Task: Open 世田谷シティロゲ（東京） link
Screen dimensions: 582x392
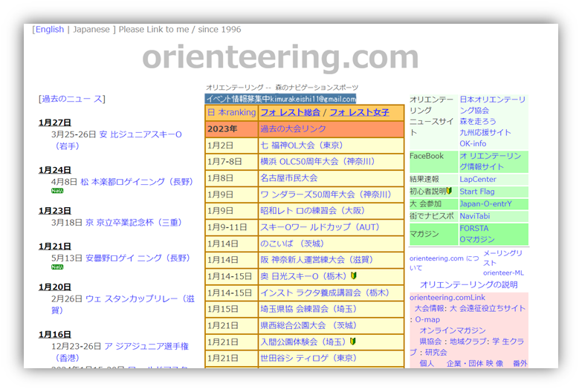Action: [x=308, y=359]
